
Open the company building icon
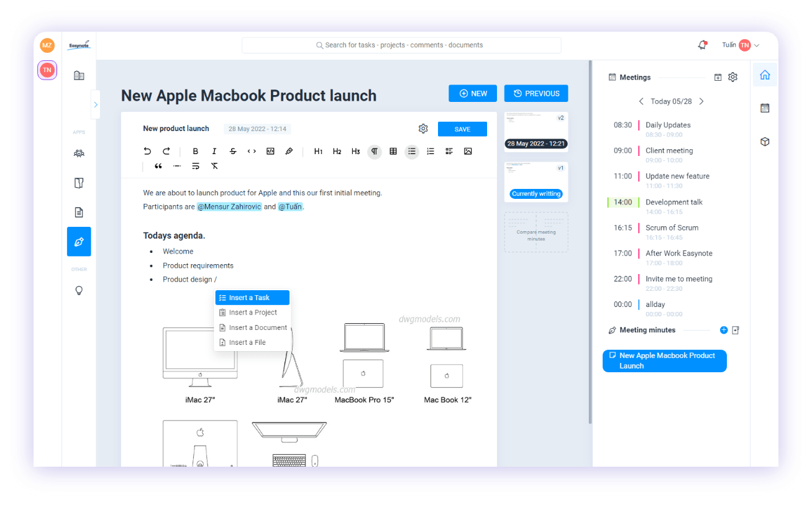pos(79,75)
